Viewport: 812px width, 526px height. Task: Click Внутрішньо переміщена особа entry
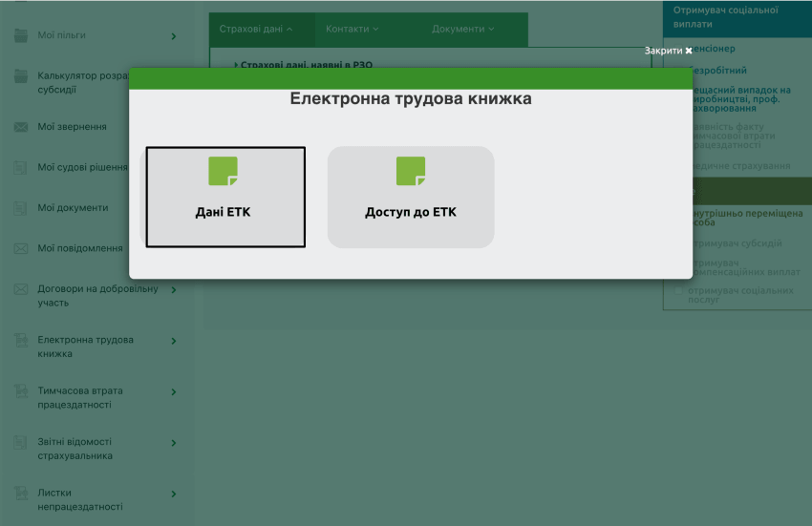tap(748, 218)
